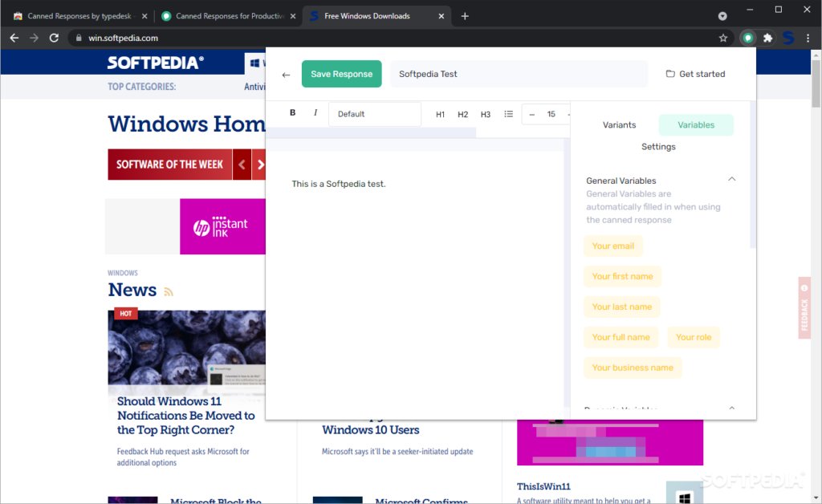Apply Heading 2 style

click(462, 114)
